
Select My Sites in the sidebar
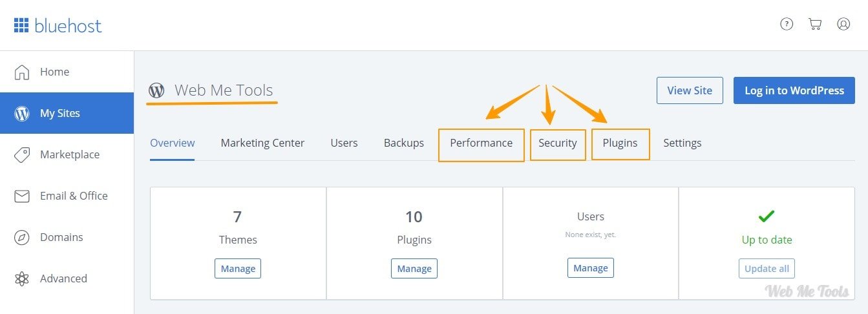67,113
